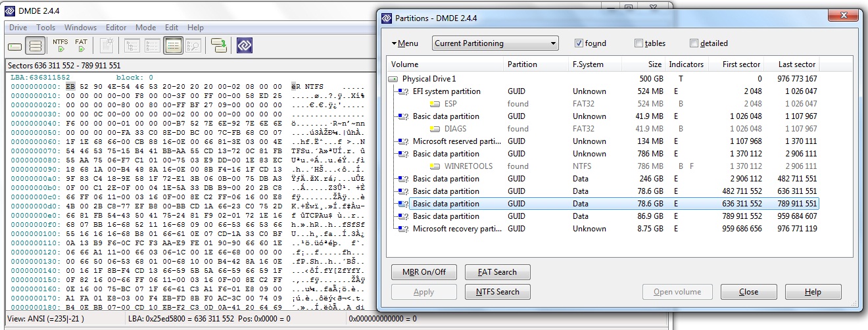Click the copy sectors toolbar icon with green arrow

pos(219,45)
